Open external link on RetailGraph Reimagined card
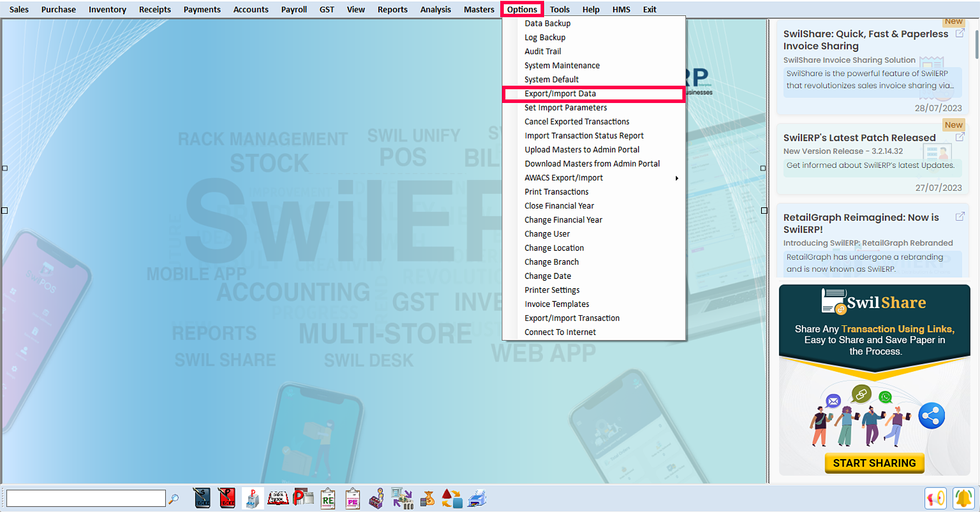Viewport: 980px width, 512px height. [960, 217]
